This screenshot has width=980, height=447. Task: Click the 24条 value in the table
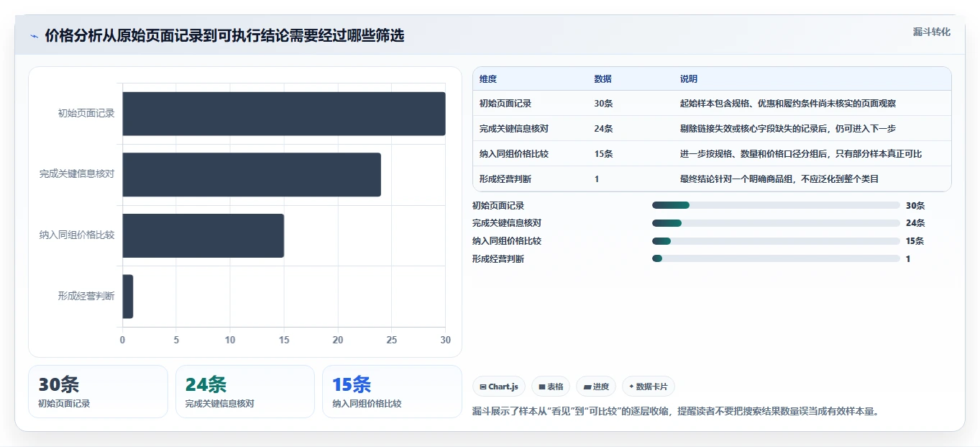coord(603,129)
